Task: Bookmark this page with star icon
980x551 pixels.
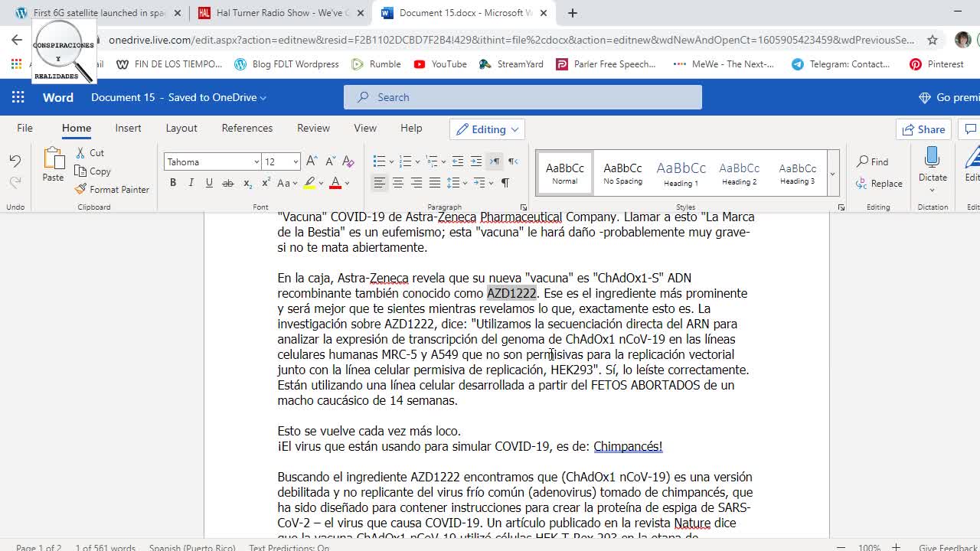Action: (933, 40)
